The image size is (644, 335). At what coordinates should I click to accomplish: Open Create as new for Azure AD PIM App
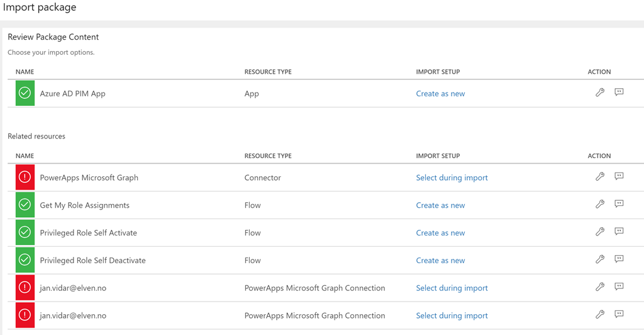click(x=440, y=94)
